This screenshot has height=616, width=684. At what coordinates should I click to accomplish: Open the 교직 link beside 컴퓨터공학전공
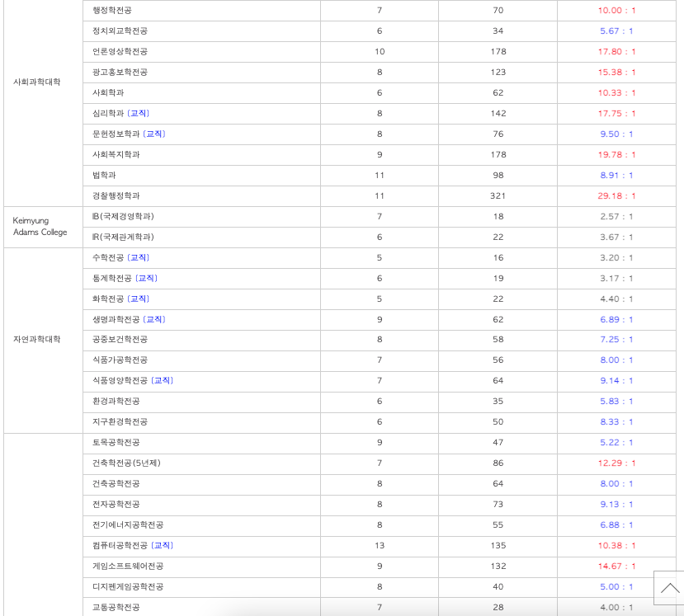coord(162,545)
